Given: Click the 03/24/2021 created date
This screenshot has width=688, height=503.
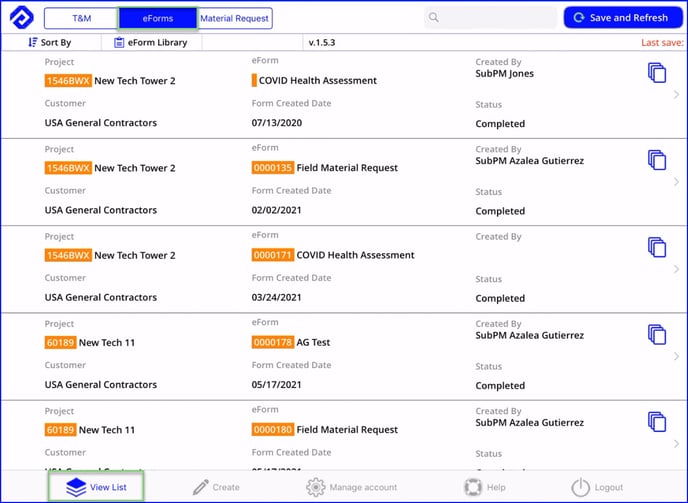Looking at the screenshot, I should click(276, 298).
